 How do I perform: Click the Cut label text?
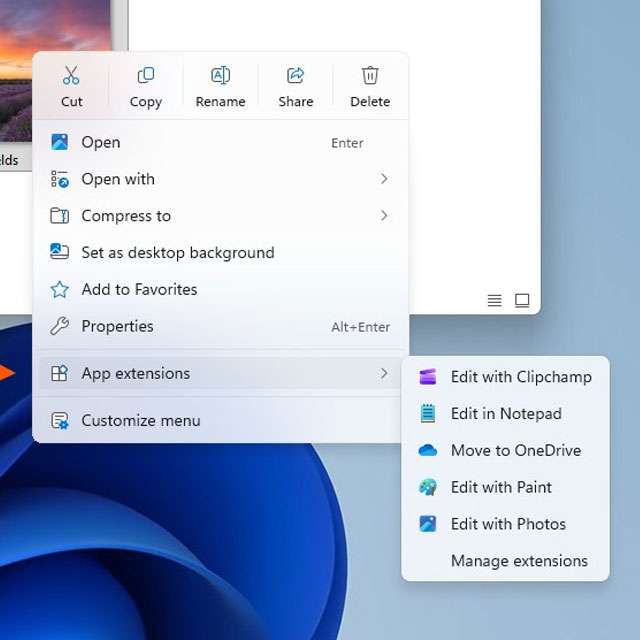72,101
